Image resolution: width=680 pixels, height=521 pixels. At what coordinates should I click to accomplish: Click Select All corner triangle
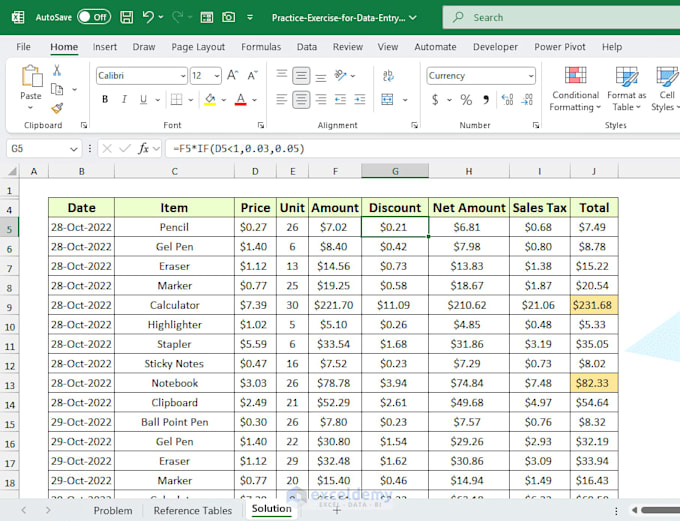point(13,171)
